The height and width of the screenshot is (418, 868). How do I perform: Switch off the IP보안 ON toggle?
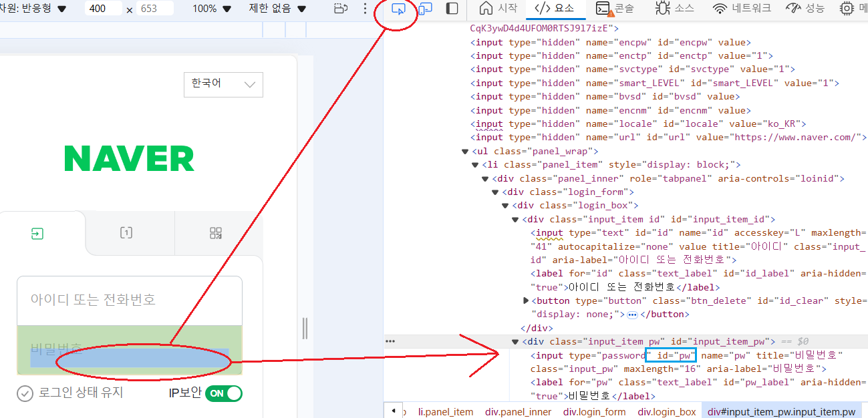(223, 393)
